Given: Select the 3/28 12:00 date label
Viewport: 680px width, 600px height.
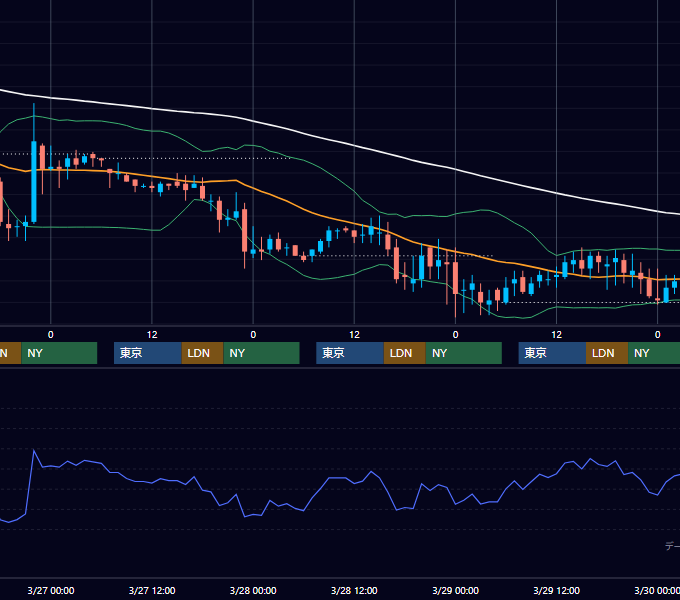Looking at the screenshot, I should (354, 590).
